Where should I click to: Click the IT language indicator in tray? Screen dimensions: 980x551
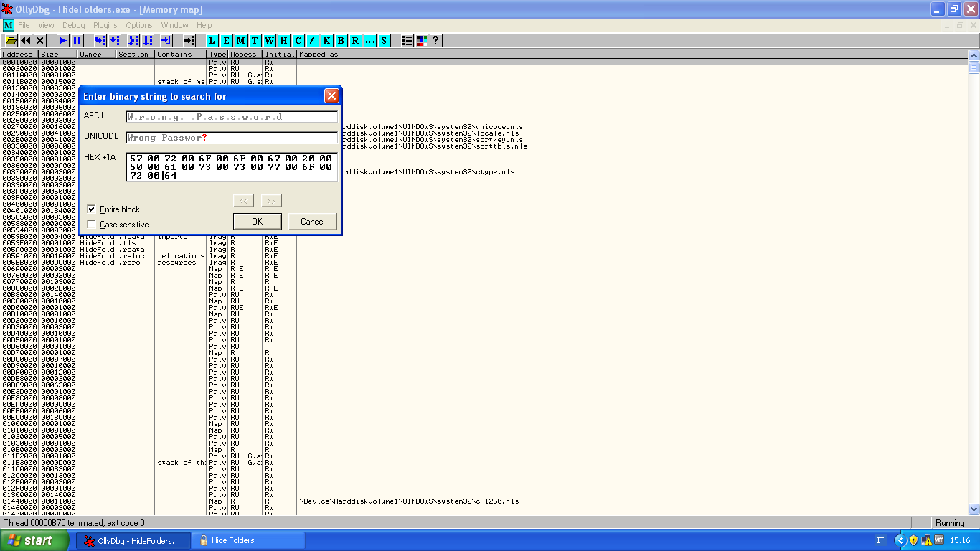click(880, 540)
